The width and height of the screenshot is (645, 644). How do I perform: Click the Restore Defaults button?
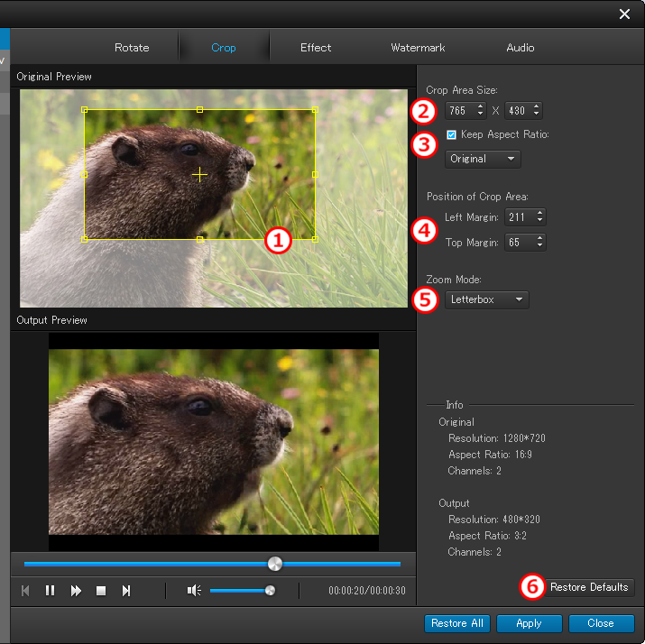pos(589,587)
